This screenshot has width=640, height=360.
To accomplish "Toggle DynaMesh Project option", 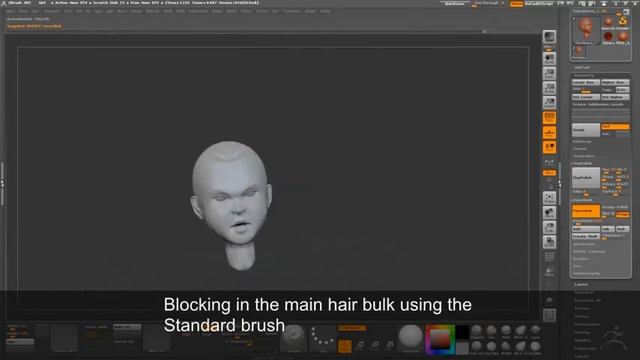I will (x=622, y=214).
